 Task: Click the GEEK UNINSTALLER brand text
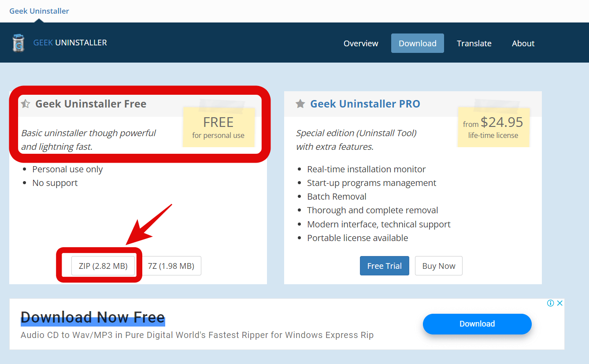70,43
